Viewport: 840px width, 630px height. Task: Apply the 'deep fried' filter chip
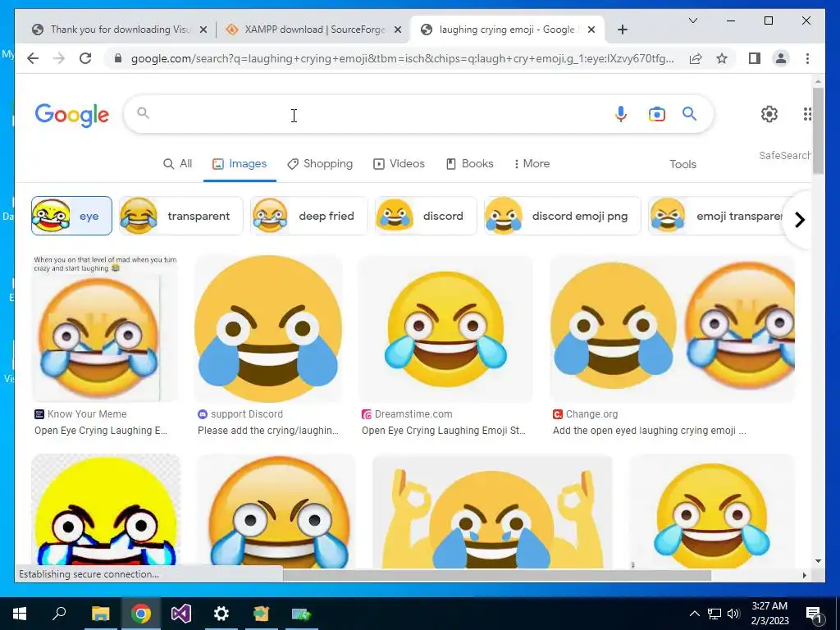coord(309,216)
